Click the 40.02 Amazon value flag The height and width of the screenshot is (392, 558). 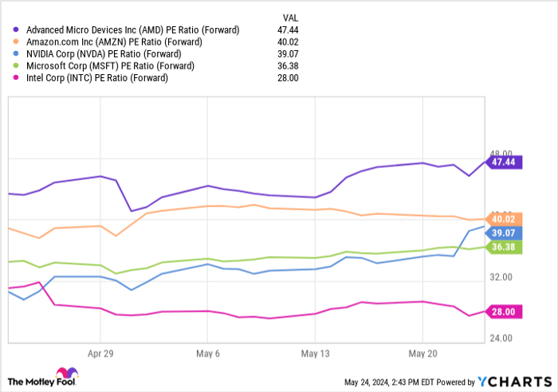pos(504,218)
